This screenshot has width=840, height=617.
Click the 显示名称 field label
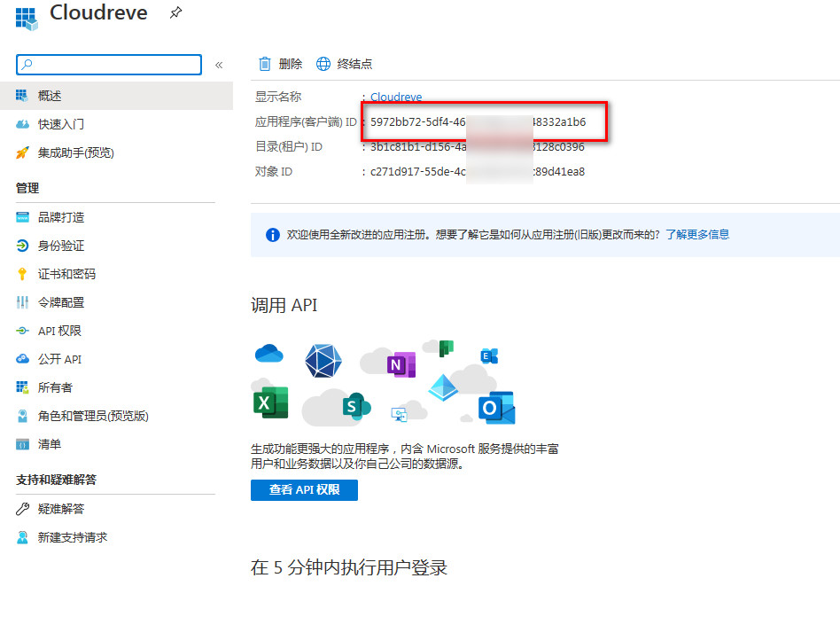pos(278,97)
